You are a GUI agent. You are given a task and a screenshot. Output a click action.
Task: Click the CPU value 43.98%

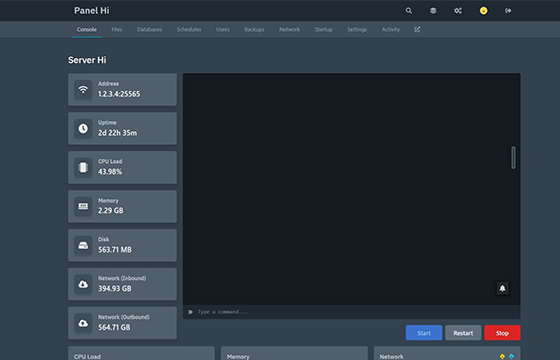(x=110, y=172)
